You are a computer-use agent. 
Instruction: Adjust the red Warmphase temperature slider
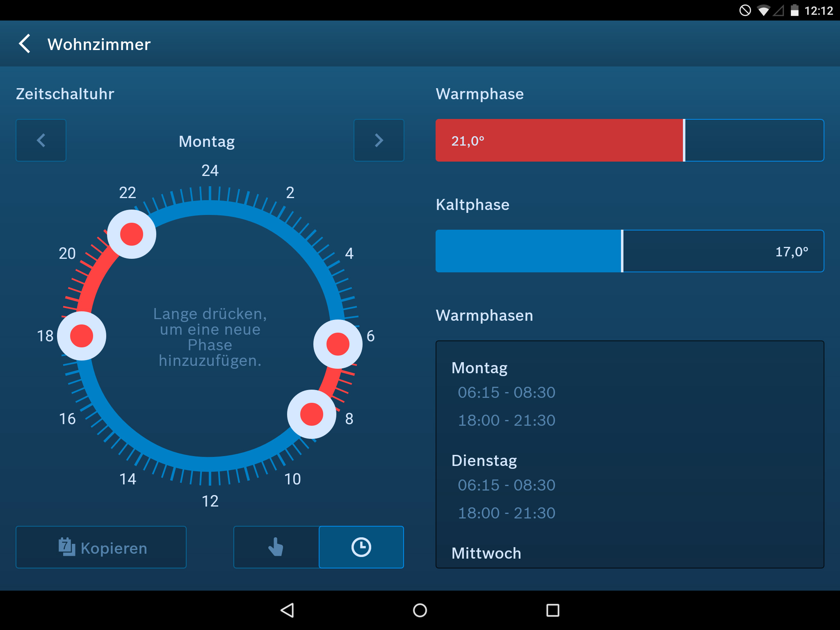pos(684,140)
